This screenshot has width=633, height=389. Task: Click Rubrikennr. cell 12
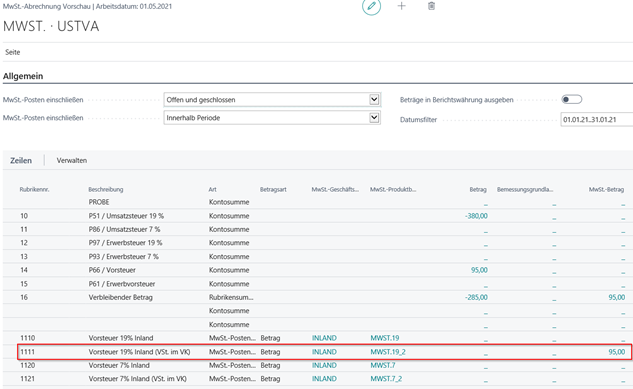coord(24,243)
